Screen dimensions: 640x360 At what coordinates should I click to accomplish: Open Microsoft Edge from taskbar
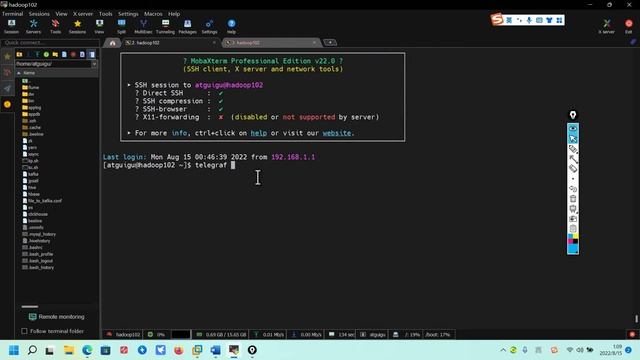point(87,350)
